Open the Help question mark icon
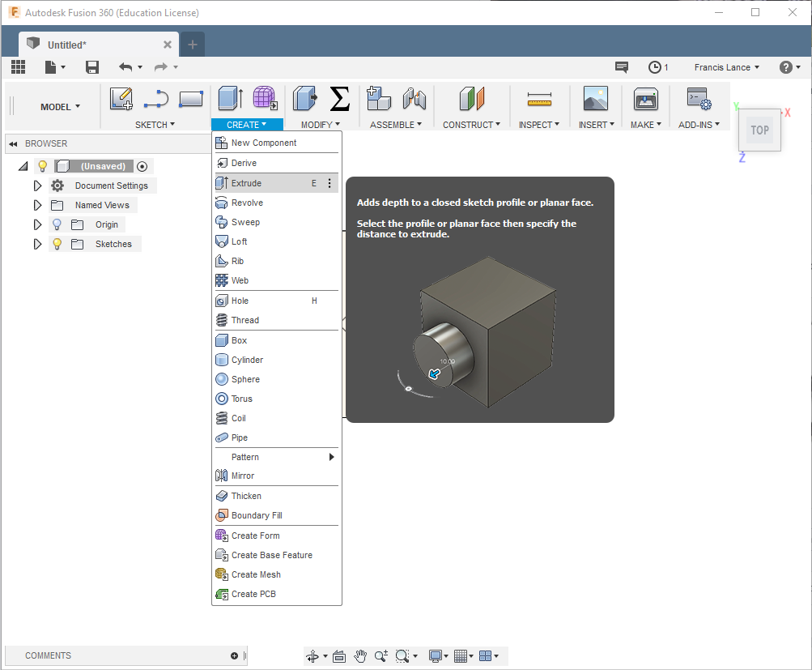The image size is (812, 670). [785, 67]
